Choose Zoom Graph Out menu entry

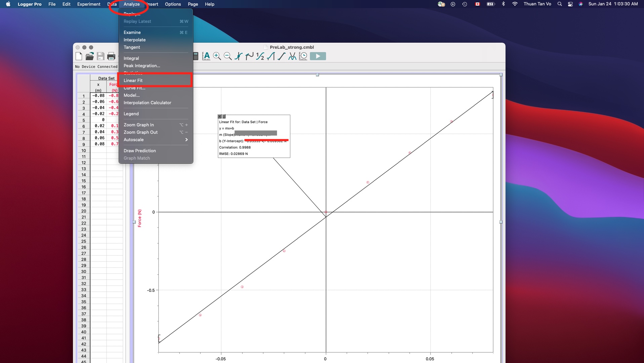pos(156,132)
